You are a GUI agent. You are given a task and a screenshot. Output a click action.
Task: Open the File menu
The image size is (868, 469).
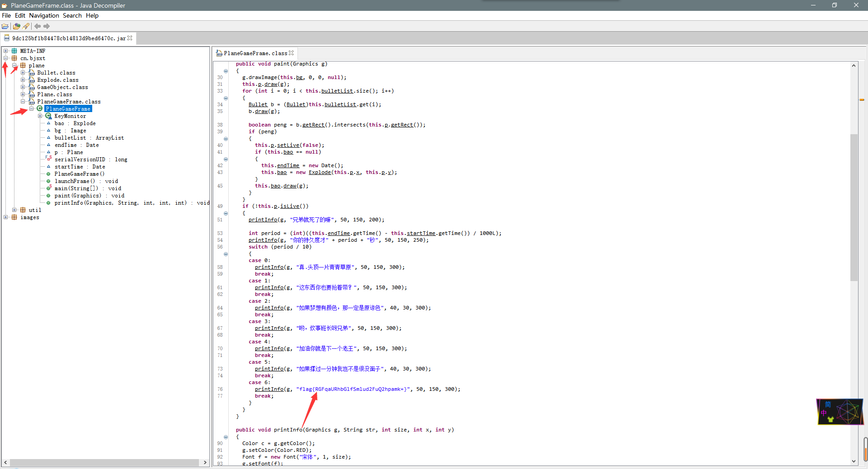click(6, 15)
